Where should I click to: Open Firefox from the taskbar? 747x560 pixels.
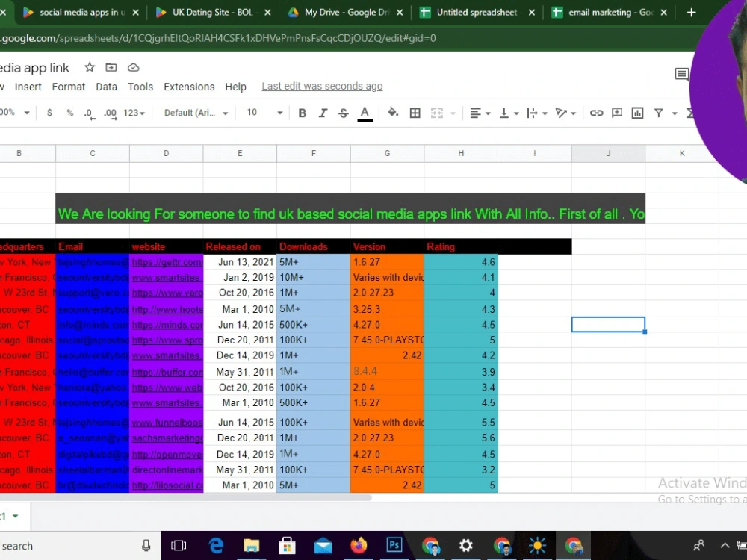click(x=359, y=545)
